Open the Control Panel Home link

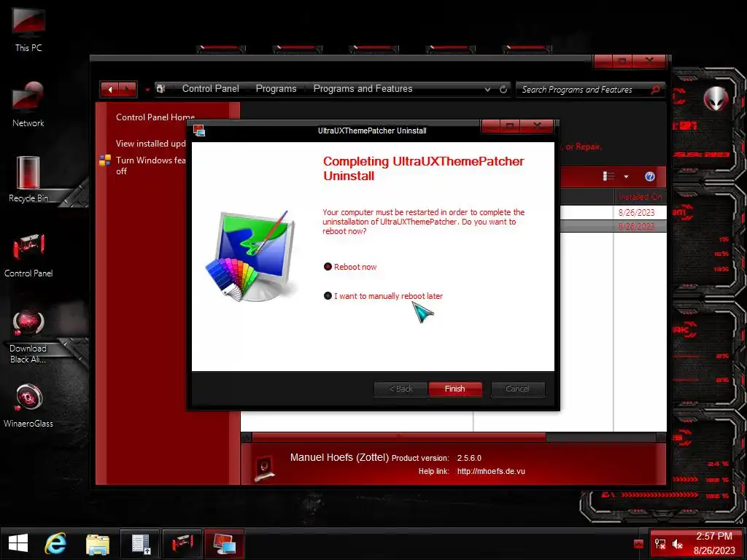[x=155, y=117]
